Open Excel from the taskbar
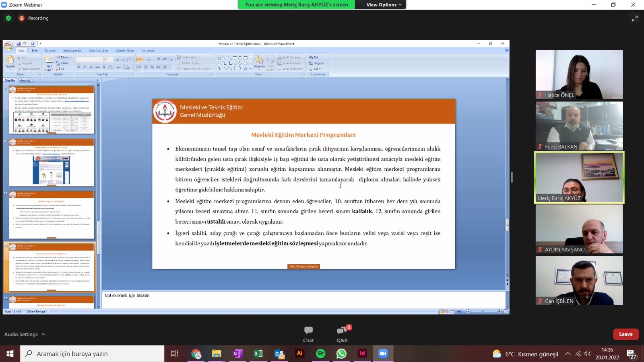Image resolution: width=644 pixels, height=362 pixels. click(258, 354)
